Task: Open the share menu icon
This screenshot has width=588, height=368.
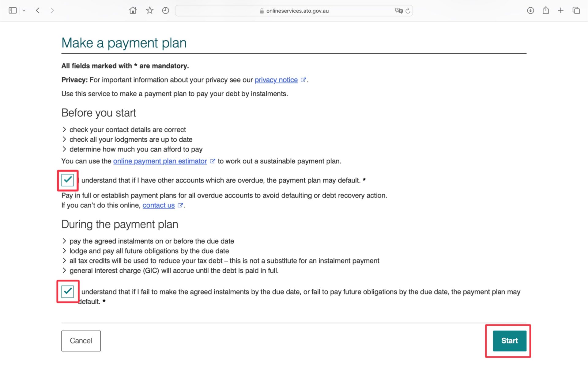Action: point(546,10)
